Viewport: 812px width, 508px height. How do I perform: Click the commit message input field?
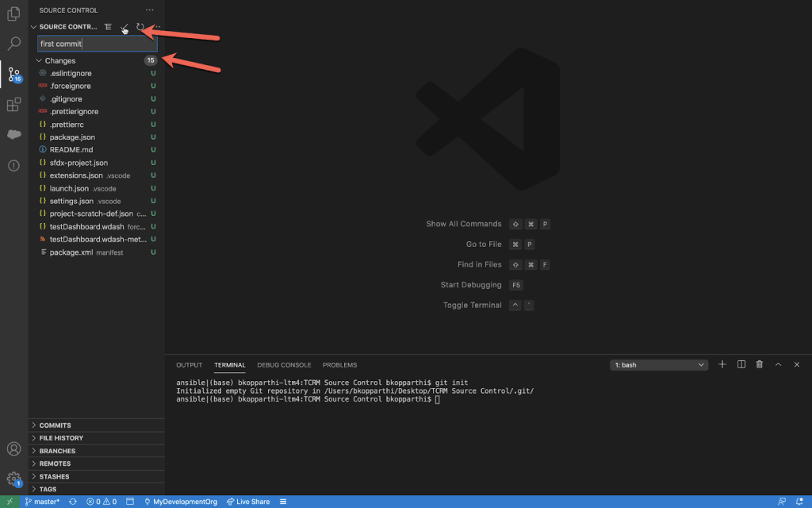[97, 44]
